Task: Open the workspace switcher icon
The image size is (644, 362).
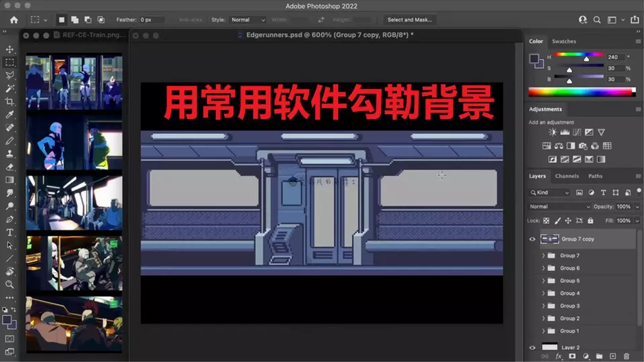Action: [612, 19]
